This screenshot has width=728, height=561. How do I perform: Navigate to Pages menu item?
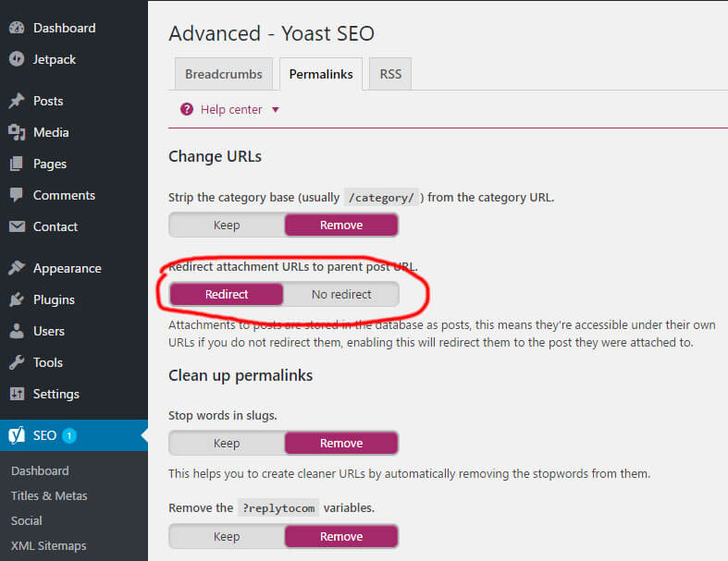click(x=50, y=165)
